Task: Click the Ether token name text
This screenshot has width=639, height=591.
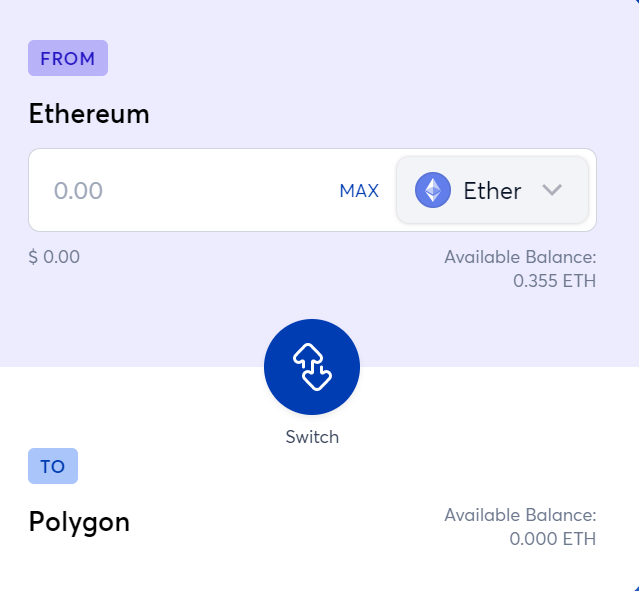Action: click(492, 191)
